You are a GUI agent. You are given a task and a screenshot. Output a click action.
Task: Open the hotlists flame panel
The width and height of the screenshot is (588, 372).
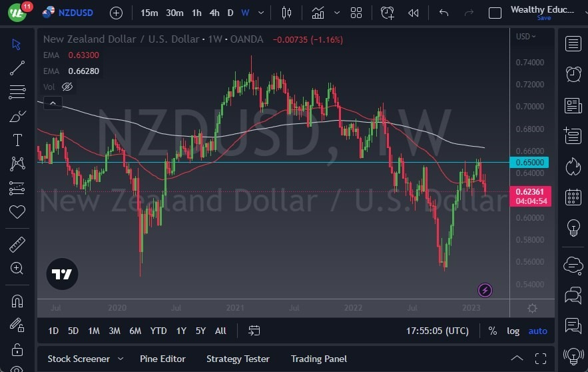point(573,167)
